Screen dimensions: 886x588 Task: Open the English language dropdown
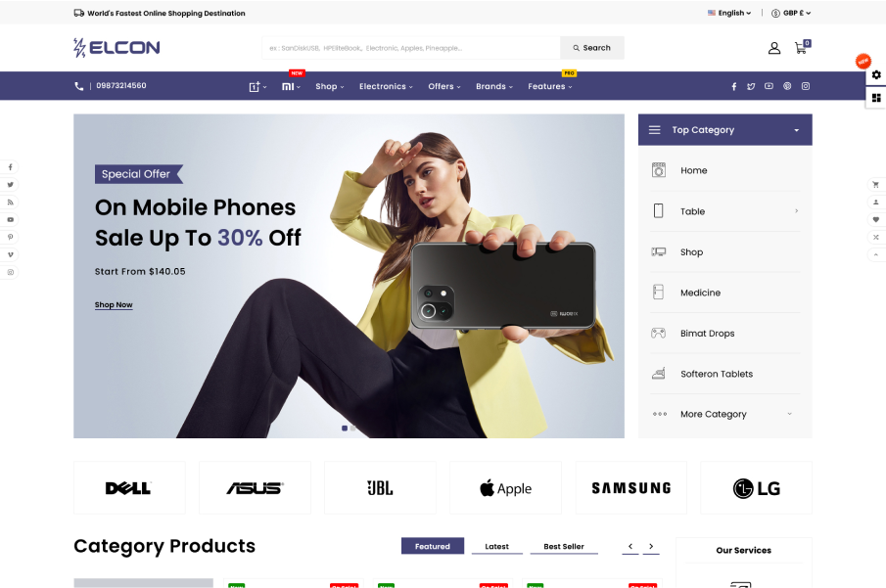[x=729, y=13]
